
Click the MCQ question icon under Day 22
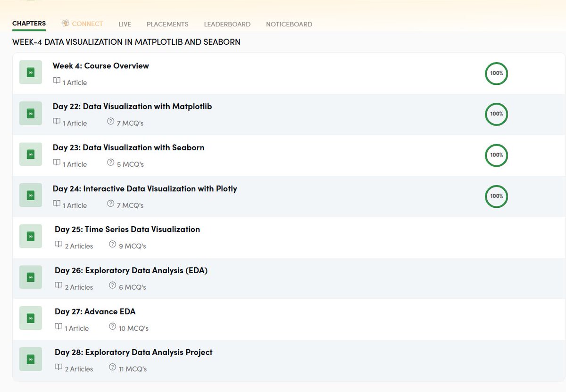tap(111, 122)
